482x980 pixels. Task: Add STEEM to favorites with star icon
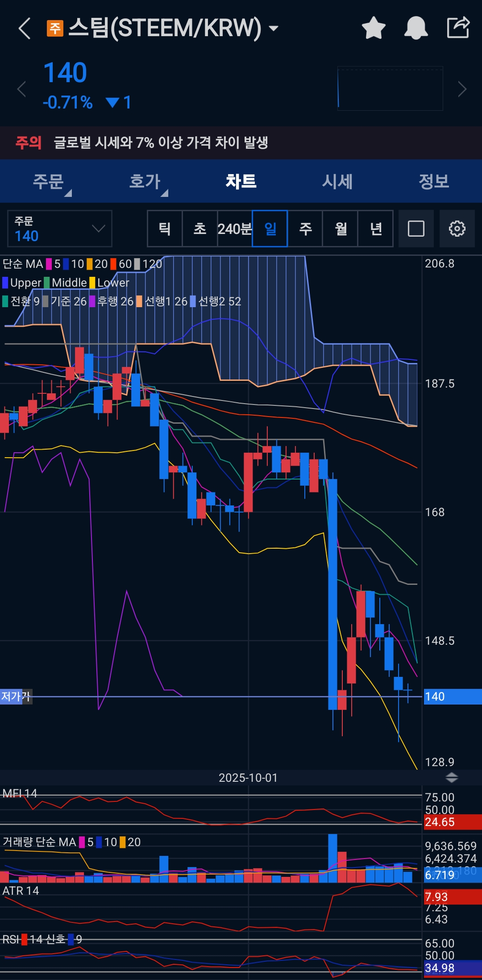374,28
